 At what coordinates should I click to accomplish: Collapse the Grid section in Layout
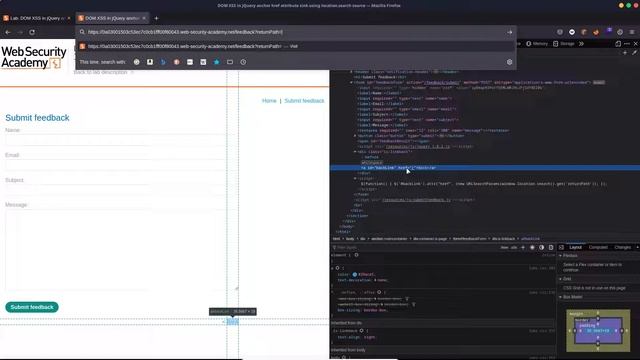point(560,279)
